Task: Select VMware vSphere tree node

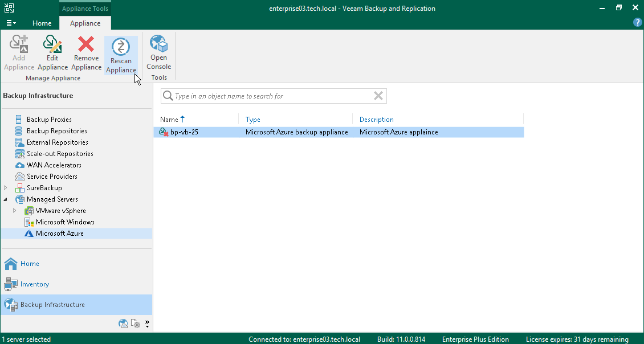Action: pos(61,211)
